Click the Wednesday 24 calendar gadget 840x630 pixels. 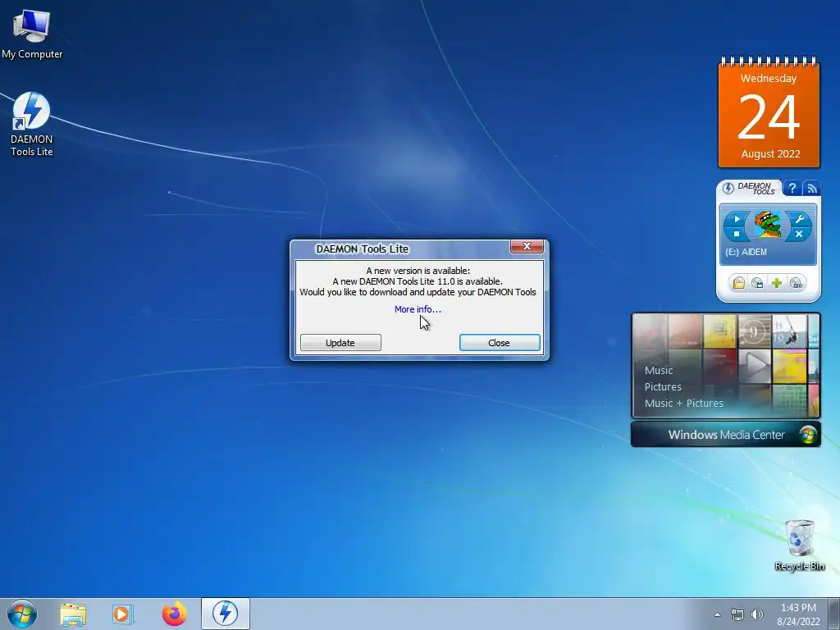tap(769, 112)
